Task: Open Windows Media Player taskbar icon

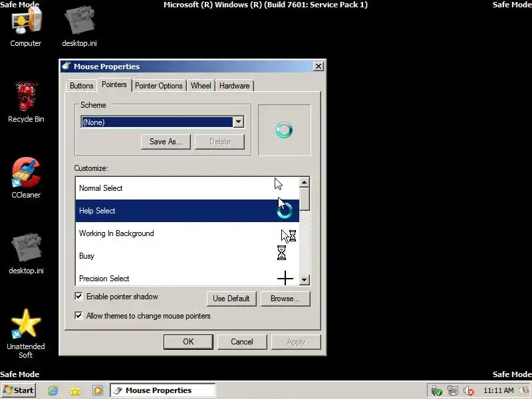Action: (x=97, y=390)
